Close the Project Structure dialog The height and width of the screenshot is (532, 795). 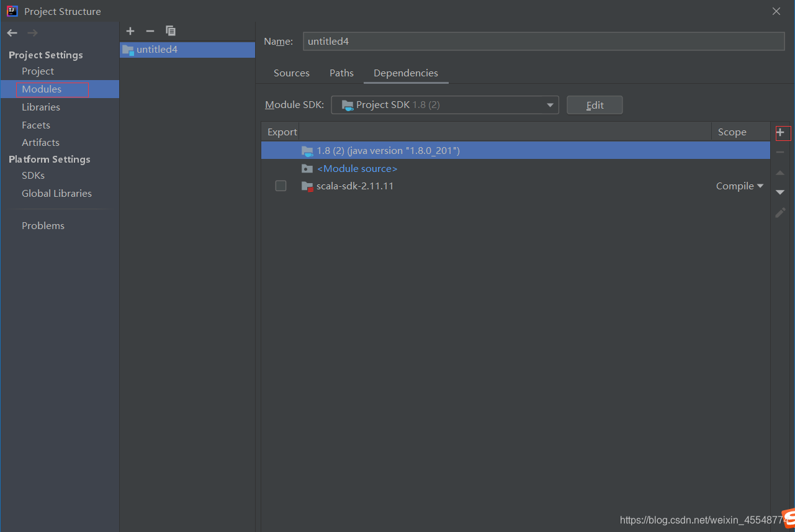click(x=776, y=11)
